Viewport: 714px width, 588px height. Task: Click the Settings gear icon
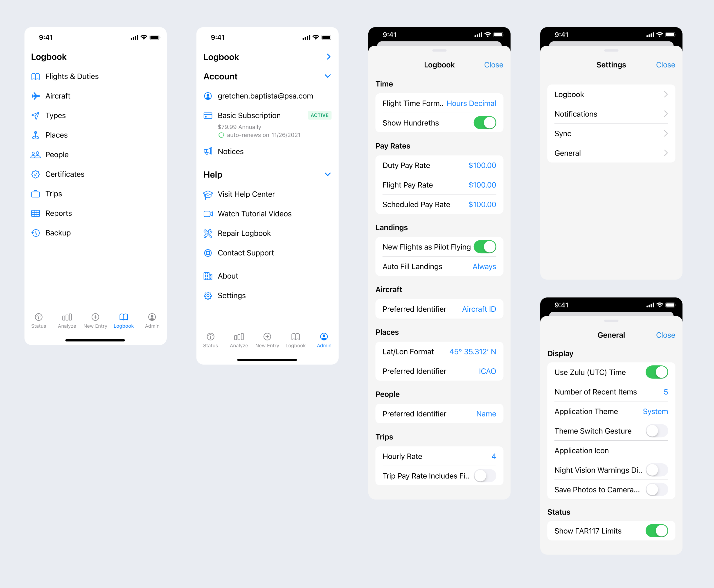coord(208,296)
